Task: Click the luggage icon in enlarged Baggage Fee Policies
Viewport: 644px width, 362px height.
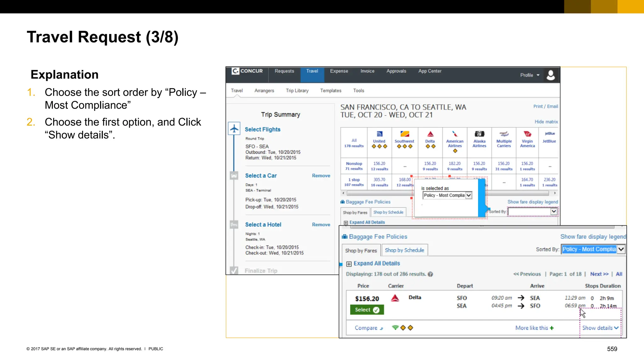Action: click(345, 237)
